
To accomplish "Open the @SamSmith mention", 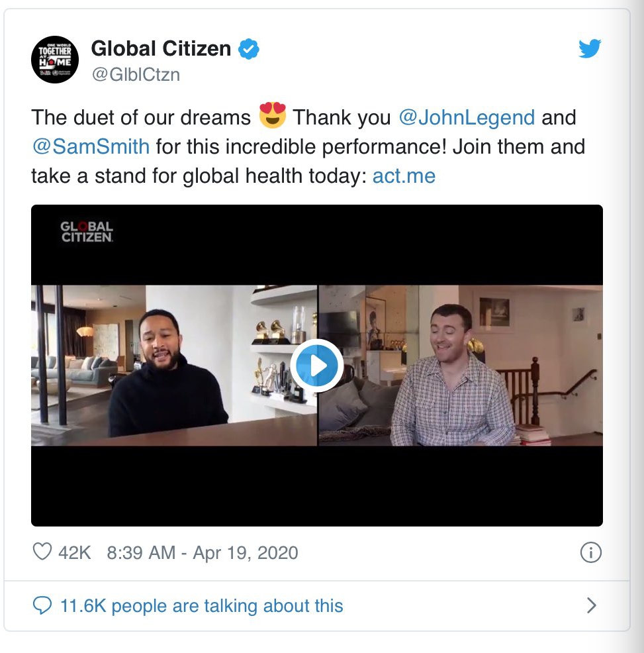I will point(91,146).
